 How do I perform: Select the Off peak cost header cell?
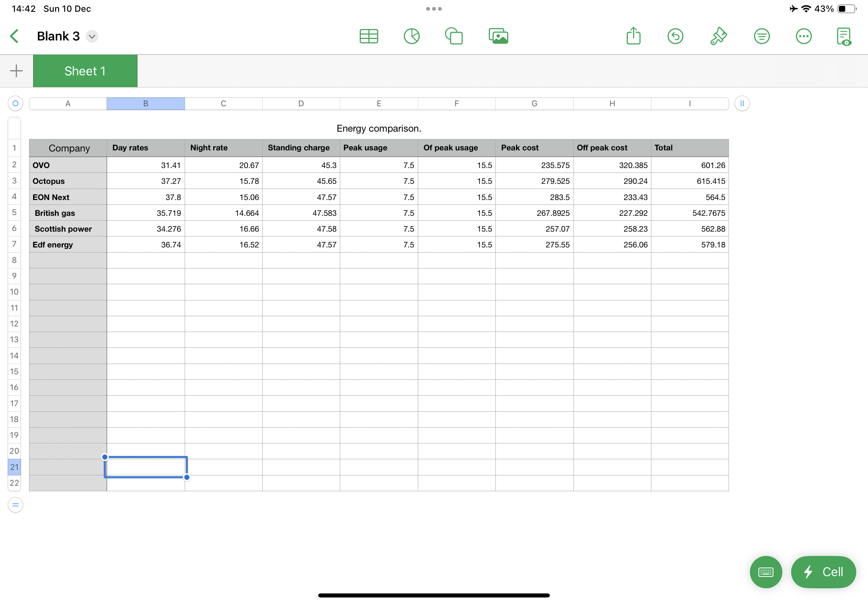pyautogui.click(x=612, y=148)
